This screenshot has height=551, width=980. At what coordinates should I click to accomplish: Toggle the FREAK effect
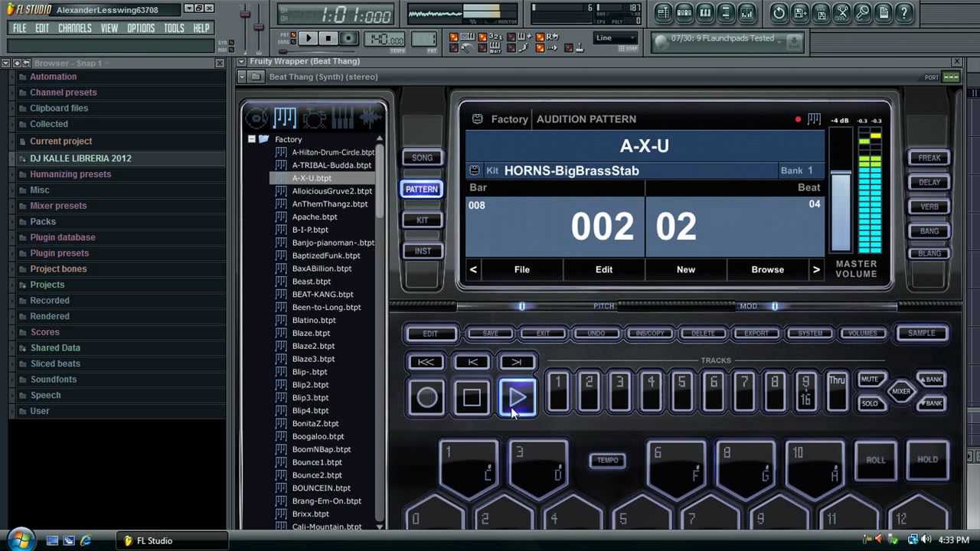coord(929,158)
